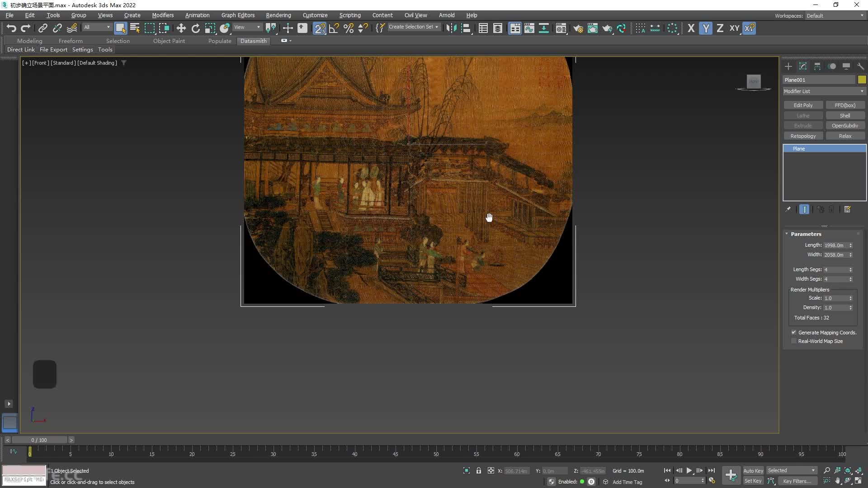Add the Edit Poly modifier
The image size is (868, 488).
point(803,105)
